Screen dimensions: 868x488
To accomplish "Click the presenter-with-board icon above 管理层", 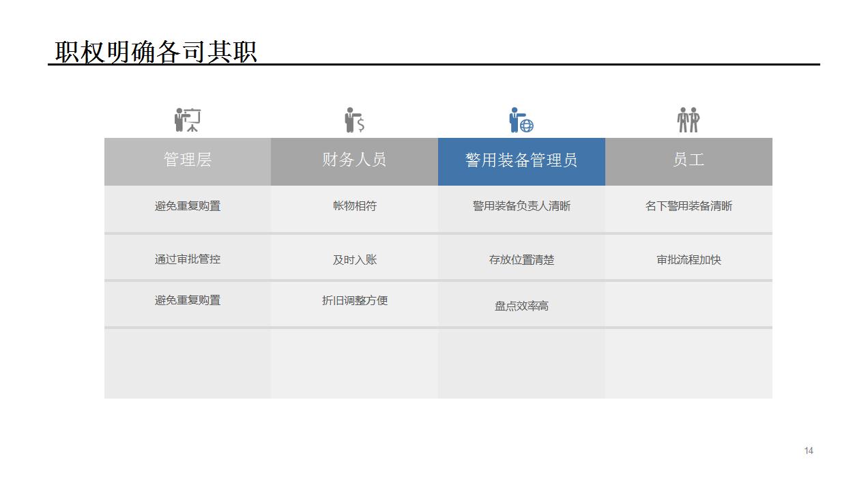I will click(188, 119).
